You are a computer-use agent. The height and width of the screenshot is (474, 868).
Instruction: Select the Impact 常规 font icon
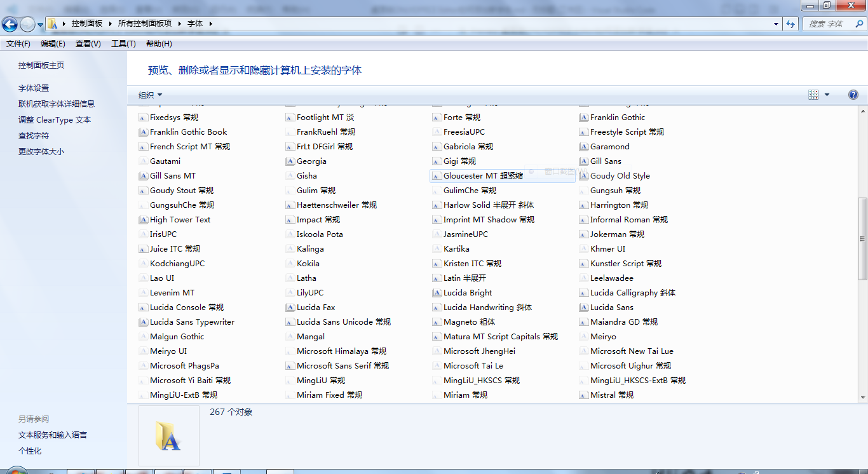click(x=290, y=219)
